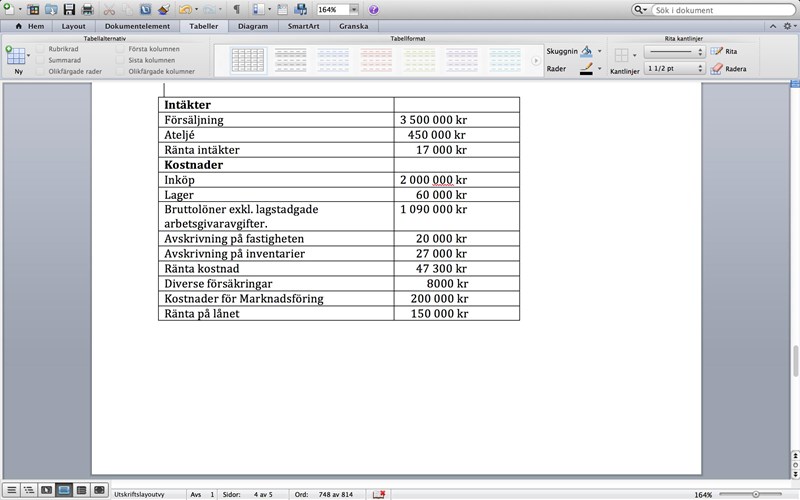Select the Format Painter brush icon
This screenshot has width=800, height=500.
164,9
